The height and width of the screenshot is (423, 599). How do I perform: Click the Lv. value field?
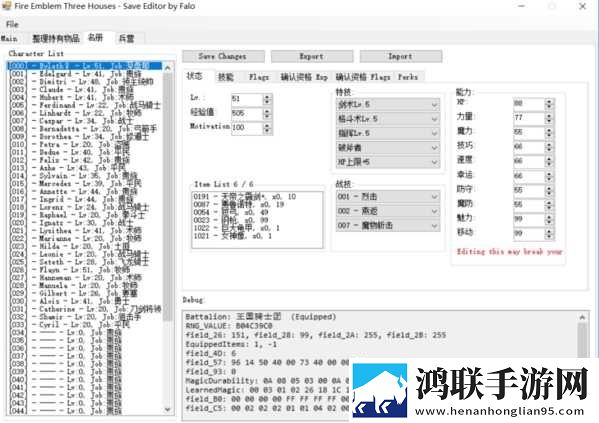pos(246,99)
